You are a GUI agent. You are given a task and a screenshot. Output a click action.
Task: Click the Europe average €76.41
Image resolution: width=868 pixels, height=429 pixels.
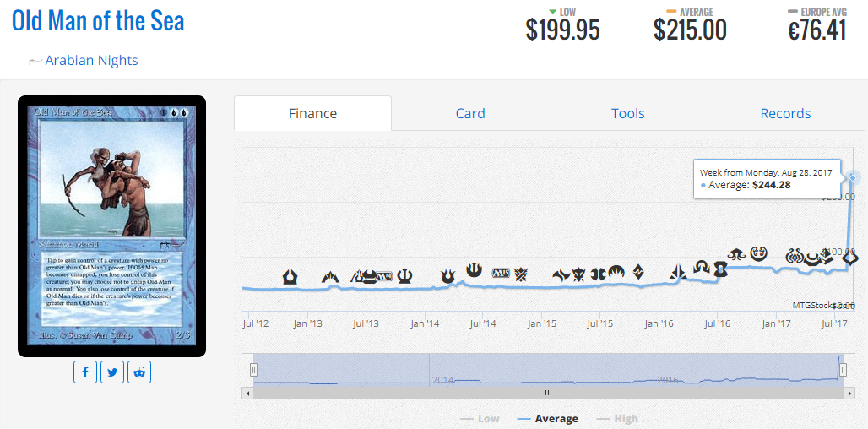pos(817,30)
